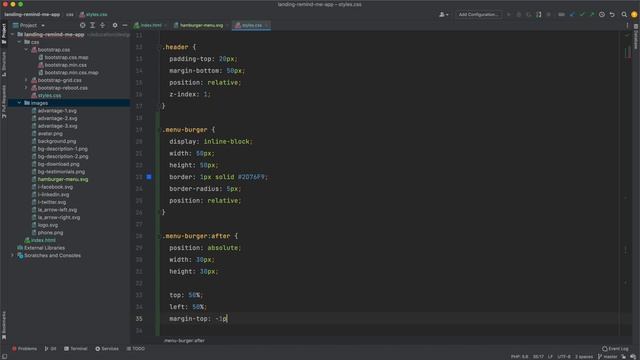Click PHP language level in status bar
This screenshot has height=360, width=640.
520,356
